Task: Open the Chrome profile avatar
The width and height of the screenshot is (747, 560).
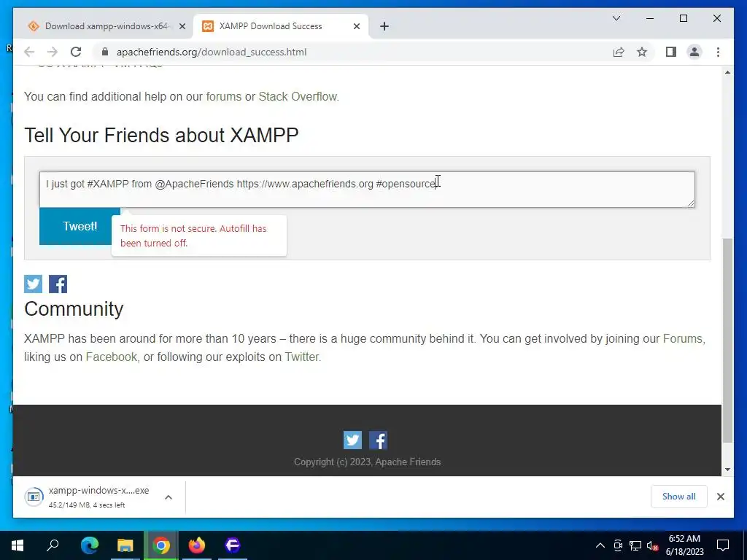Action: (x=694, y=52)
